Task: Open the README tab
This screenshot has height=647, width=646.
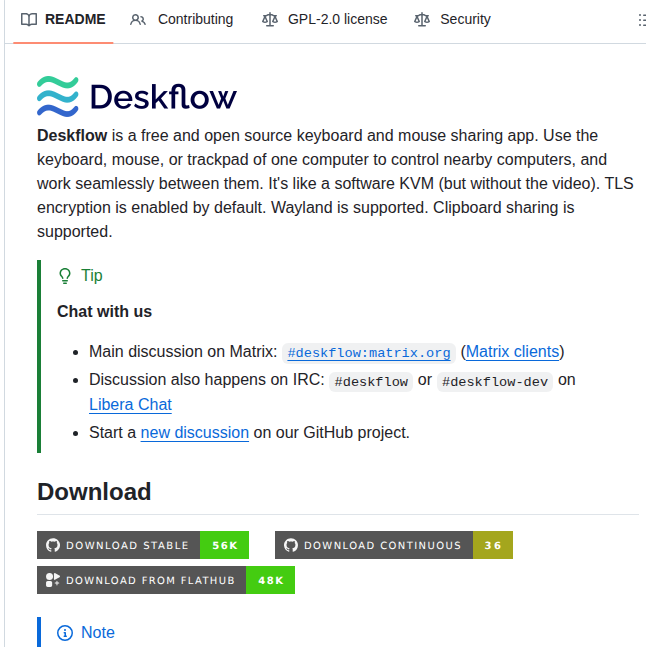Action: point(63,19)
